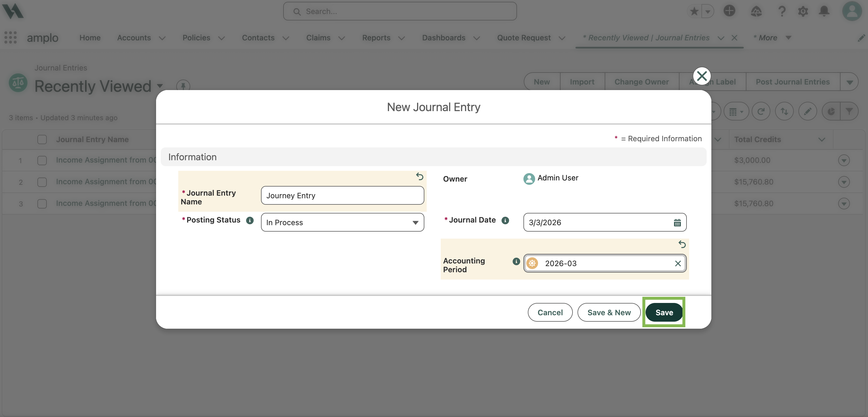Screen dimensions: 868x417
Task: Close the Recently Viewed Journal Entries tab
Action: pos(734,38)
